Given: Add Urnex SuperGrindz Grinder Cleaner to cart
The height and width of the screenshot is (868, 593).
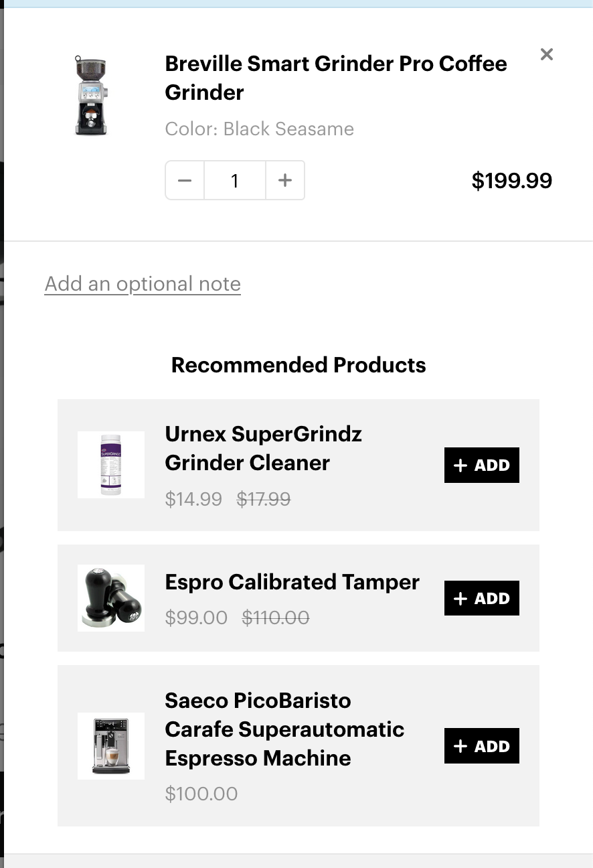Looking at the screenshot, I should (x=481, y=465).
